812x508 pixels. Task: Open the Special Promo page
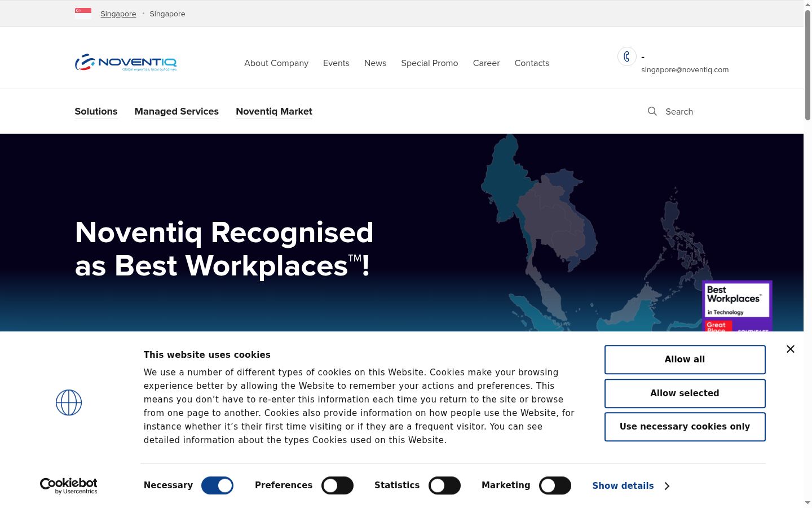point(430,63)
